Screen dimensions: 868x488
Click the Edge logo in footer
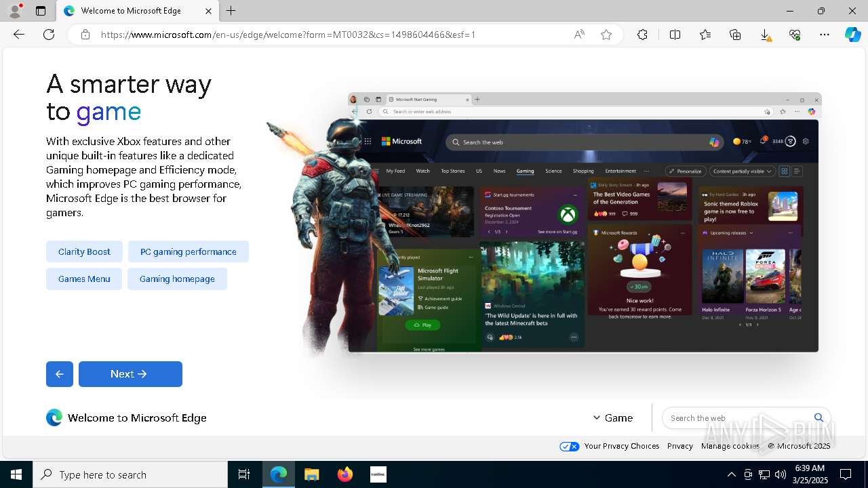point(54,418)
